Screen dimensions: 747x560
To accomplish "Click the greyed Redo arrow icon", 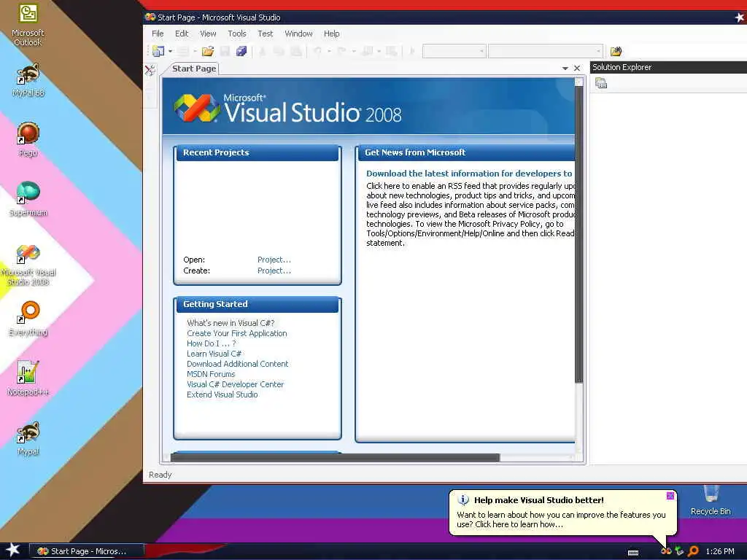I will pyautogui.click(x=341, y=51).
